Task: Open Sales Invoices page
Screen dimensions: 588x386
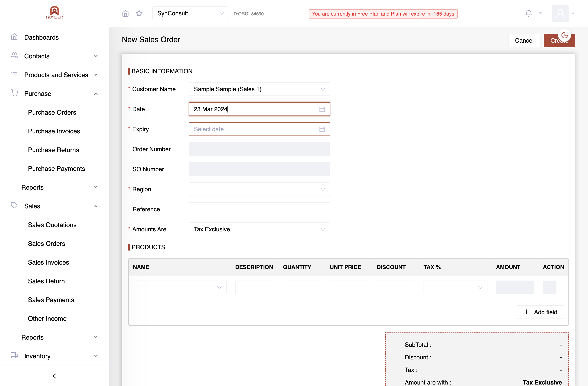Action: [x=48, y=262]
